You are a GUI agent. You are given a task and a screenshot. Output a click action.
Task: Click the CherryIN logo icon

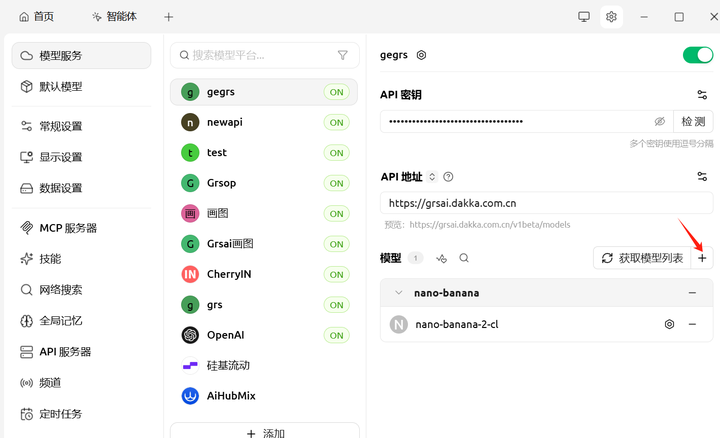pyautogui.click(x=190, y=275)
